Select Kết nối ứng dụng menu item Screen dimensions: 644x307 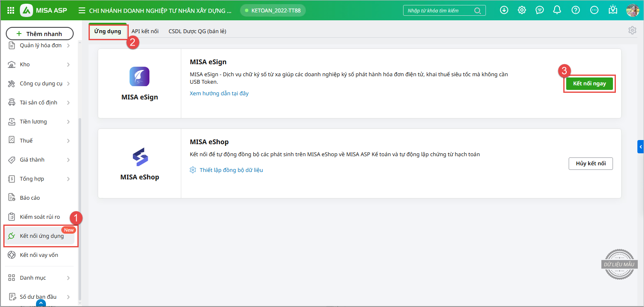(x=40, y=236)
